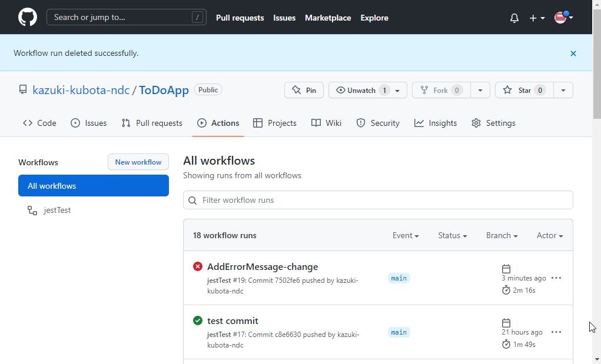Open the AddErrorMessage-change workflow run
This screenshot has width=601, height=364.
pyautogui.click(x=263, y=267)
